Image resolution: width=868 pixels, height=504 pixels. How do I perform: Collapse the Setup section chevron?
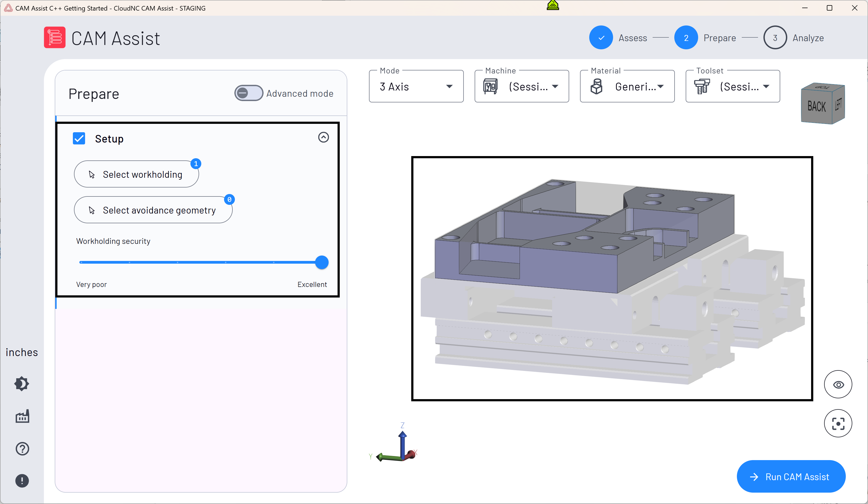pyautogui.click(x=323, y=137)
